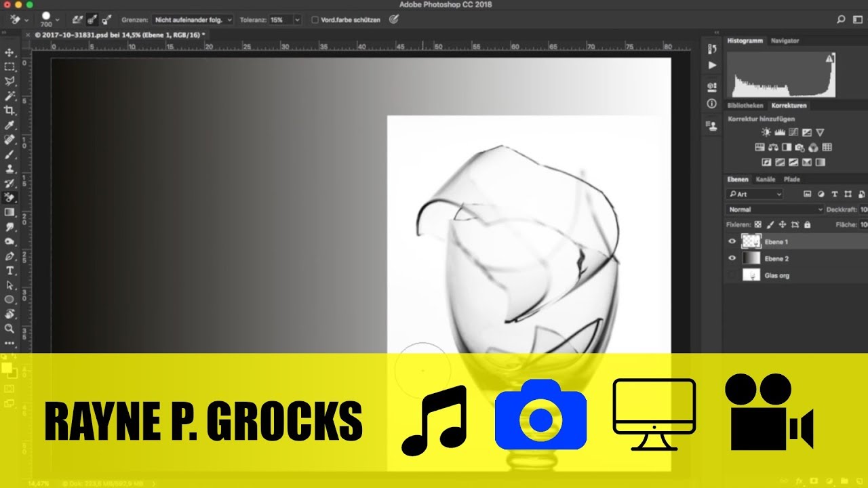868x488 pixels.
Task: Select the Brush tool
Action: tap(9, 155)
